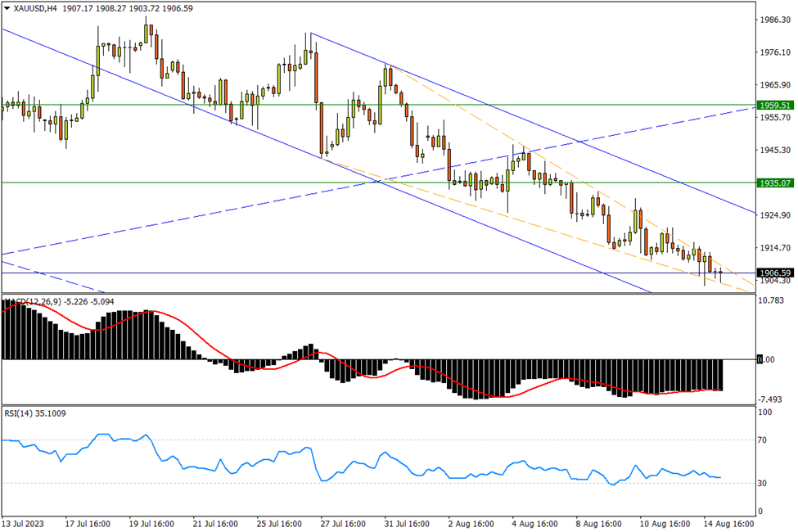
Task: Click the MACD 10.783 scale value
Action: coord(773,300)
